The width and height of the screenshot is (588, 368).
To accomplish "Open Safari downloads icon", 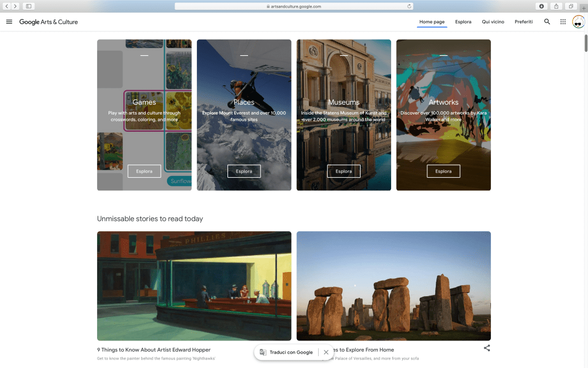I will [541, 6].
